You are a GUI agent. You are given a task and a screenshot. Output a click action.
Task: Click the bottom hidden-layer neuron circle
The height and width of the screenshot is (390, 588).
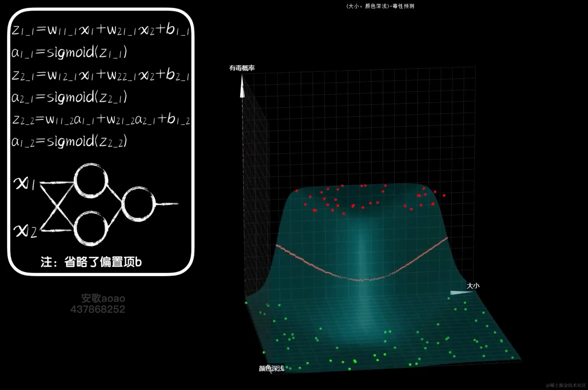click(91, 228)
